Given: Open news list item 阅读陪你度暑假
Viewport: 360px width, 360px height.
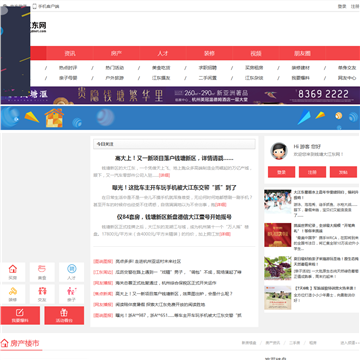Looking at the screenshot, I should tap(160, 305).
